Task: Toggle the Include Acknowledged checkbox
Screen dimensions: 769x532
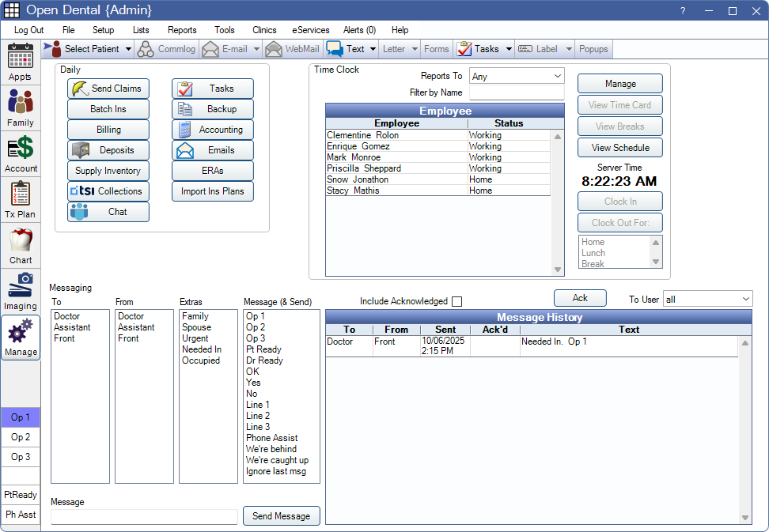Action: 456,301
